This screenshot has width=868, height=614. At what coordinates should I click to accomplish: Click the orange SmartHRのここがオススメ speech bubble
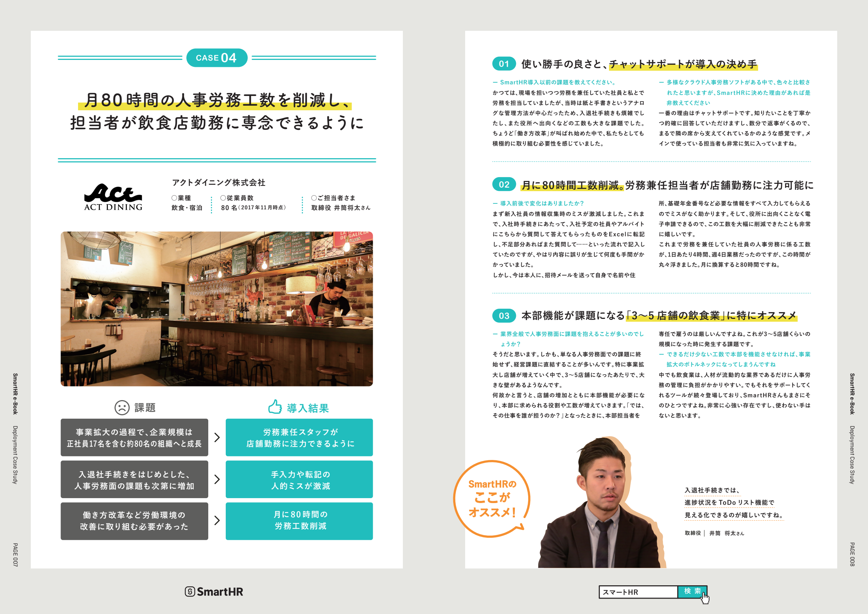click(491, 499)
